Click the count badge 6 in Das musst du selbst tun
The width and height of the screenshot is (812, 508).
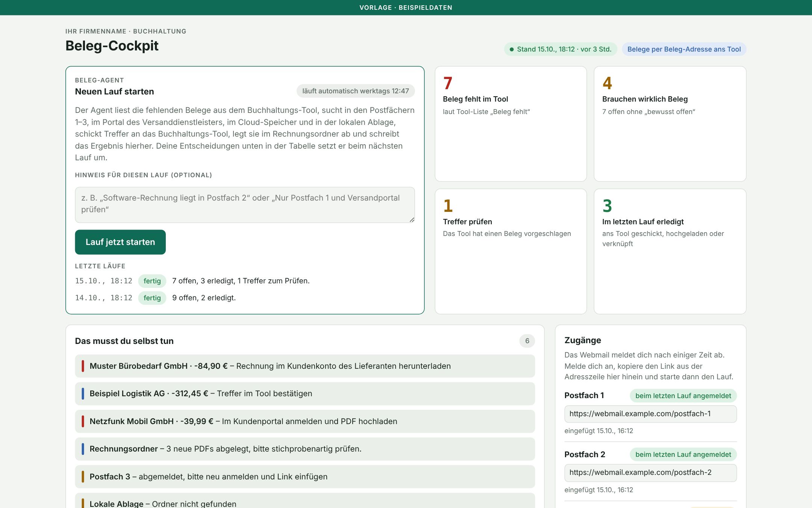click(527, 341)
